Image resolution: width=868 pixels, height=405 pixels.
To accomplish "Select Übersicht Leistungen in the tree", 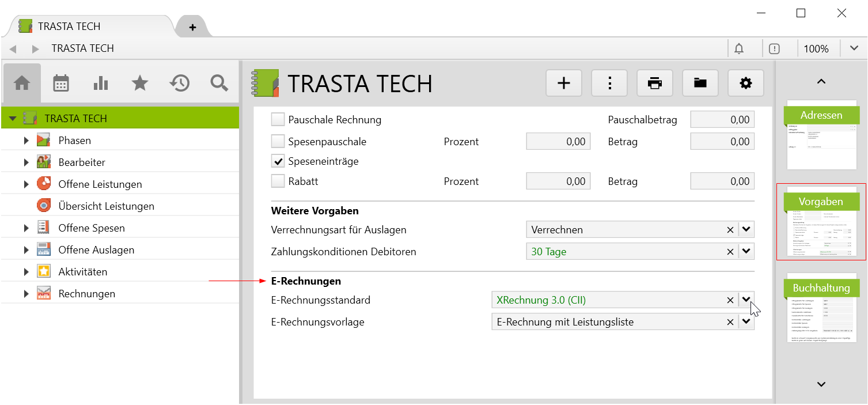I will (106, 206).
